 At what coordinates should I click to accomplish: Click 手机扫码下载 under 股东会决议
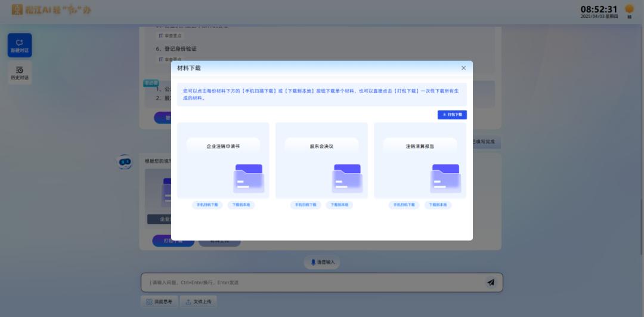point(306,205)
